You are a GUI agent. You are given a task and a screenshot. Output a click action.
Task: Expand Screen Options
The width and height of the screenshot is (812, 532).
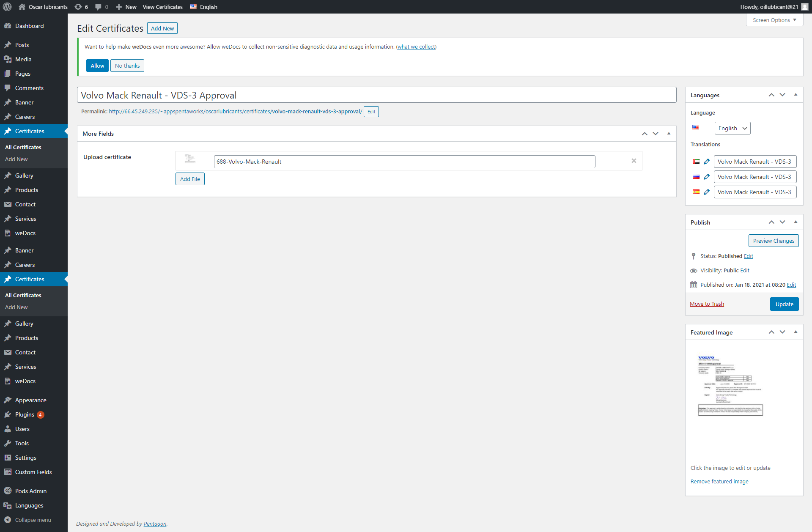click(774, 20)
